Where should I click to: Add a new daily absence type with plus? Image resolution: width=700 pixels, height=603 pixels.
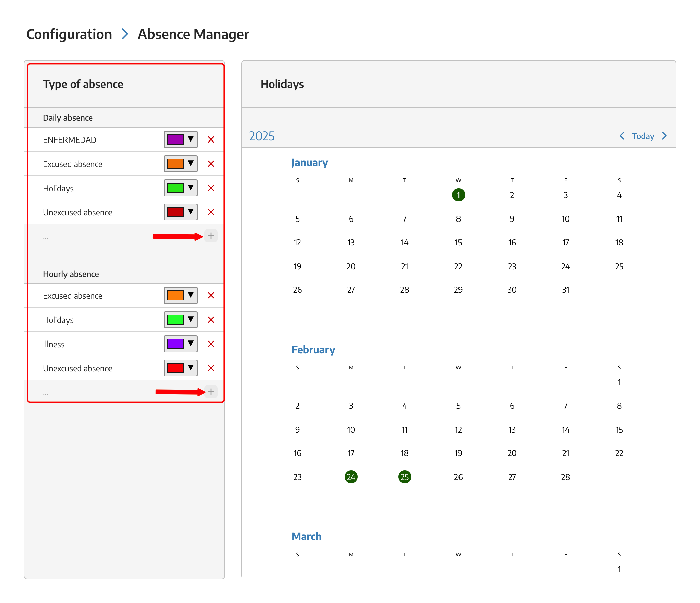click(x=211, y=236)
